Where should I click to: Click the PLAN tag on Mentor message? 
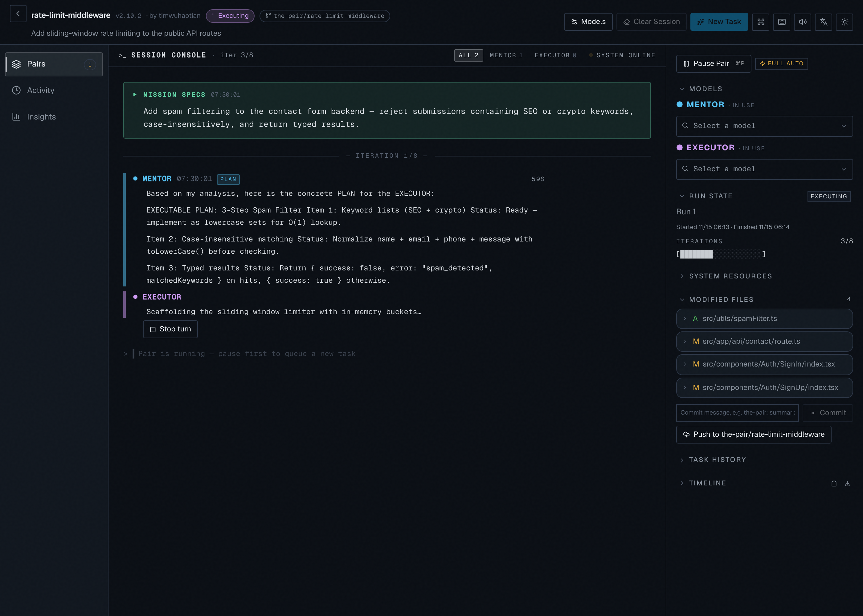pyautogui.click(x=228, y=180)
